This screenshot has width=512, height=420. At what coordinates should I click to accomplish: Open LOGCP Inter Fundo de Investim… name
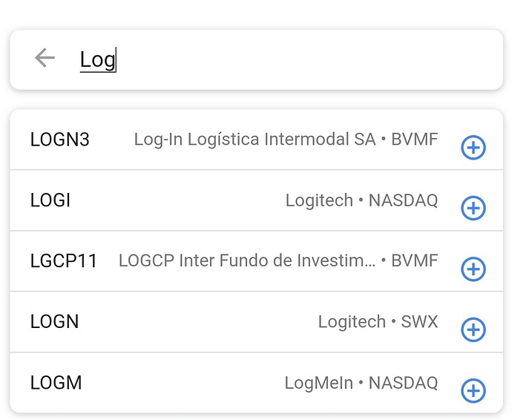pos(246,260)
